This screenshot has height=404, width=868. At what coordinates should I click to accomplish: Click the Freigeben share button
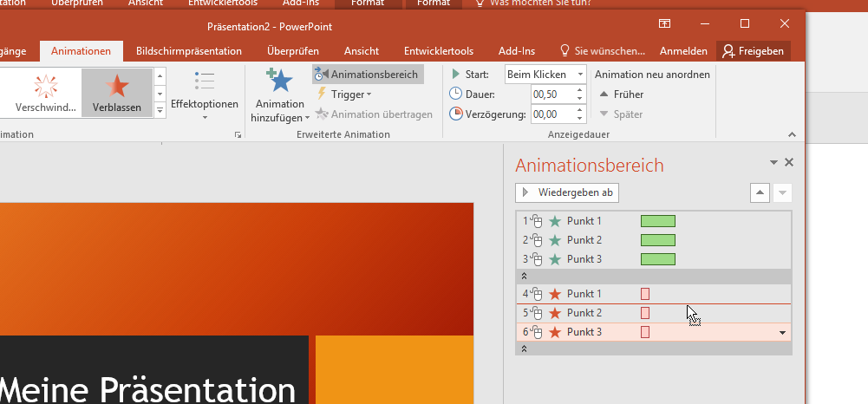[x=754, y=51]
